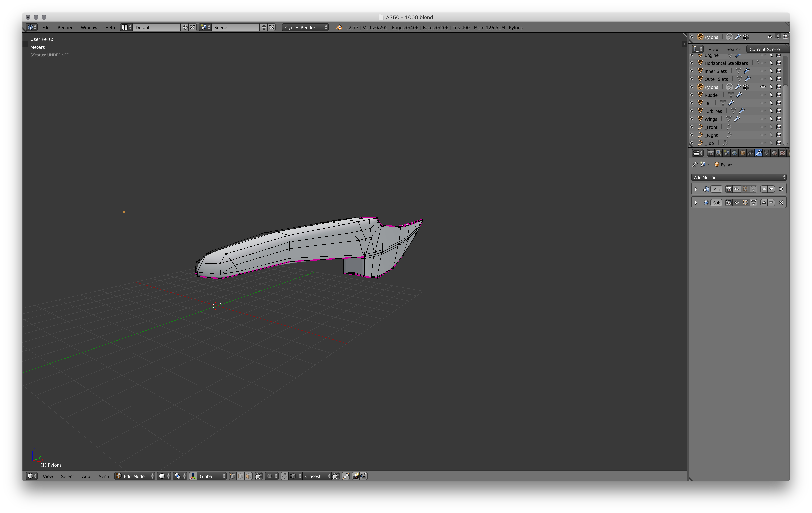Open the File menu

tap(46, 27)
